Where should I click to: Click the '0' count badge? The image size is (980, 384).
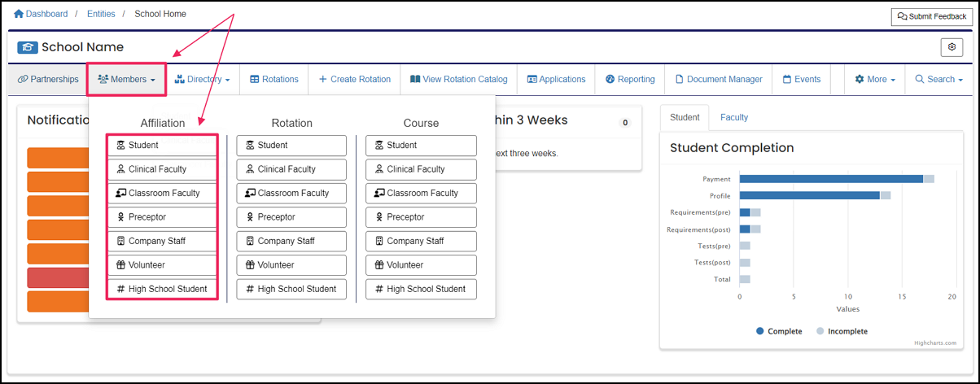(625, 123)
